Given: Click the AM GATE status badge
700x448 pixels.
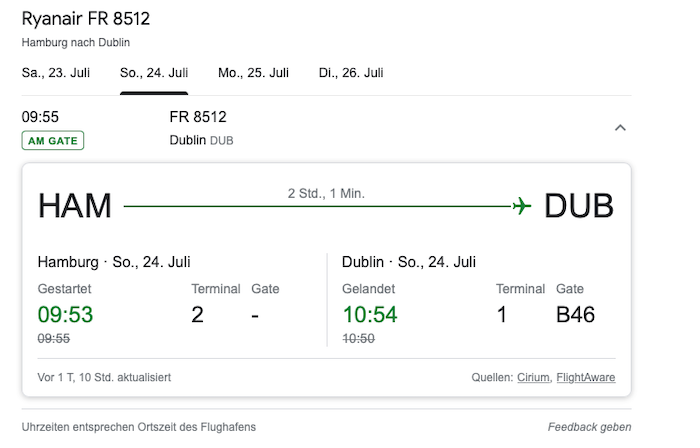Looking at the screenshot, I should 53,141.
